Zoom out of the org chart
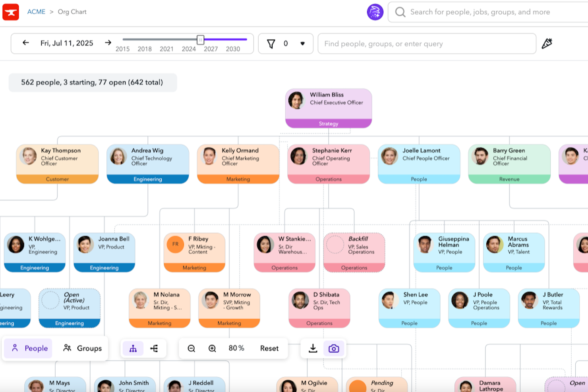 pos(191,348)
